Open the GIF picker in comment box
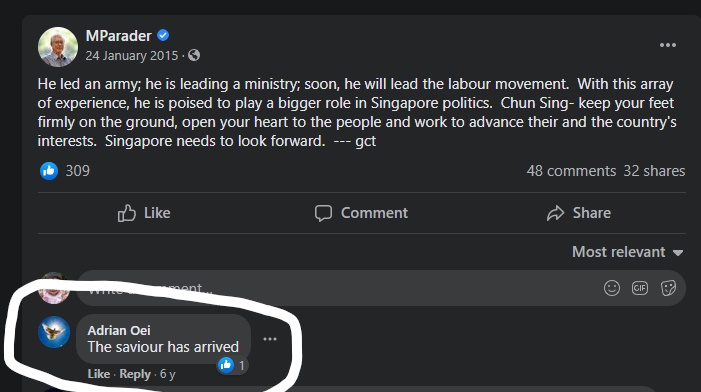701x392 pixels. click(640, 288)
